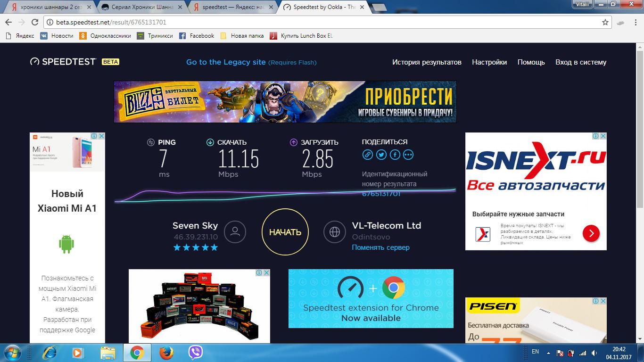Open Firefox from taskbar
The height and width of the screenshot is (362, 644).
tap(166, 353)
